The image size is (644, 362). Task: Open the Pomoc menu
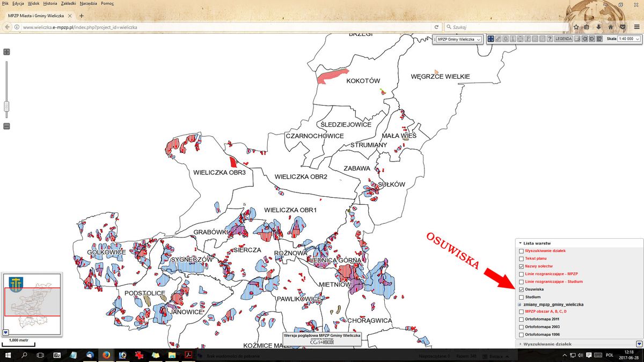pos(107,3)
